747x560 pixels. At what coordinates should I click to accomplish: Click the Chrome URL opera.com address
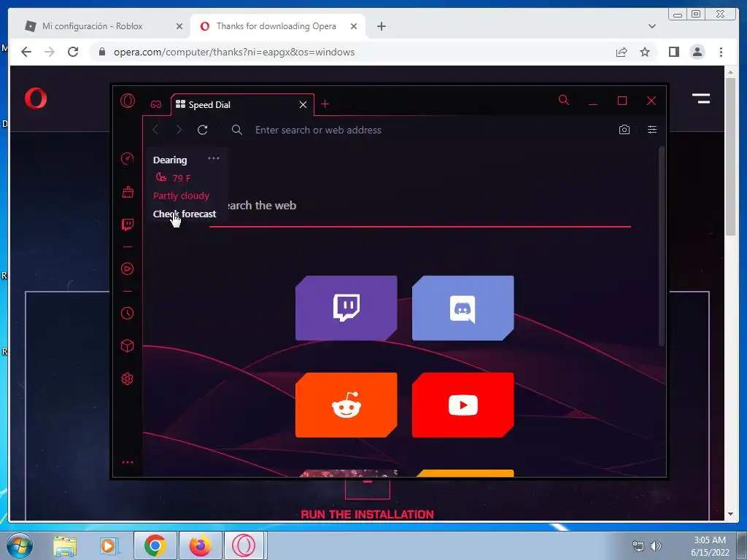click(x=234, y=52)
